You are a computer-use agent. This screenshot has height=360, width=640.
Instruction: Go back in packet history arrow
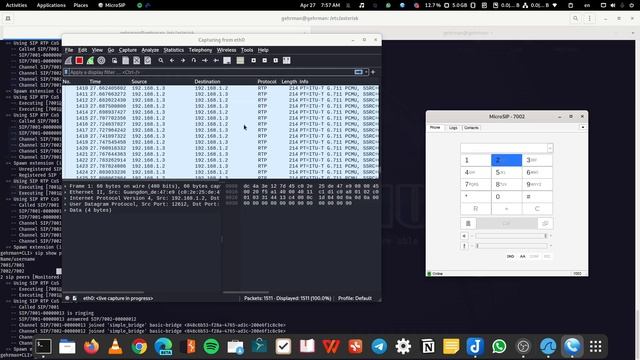pyautogui.click(x=172, y=60)
